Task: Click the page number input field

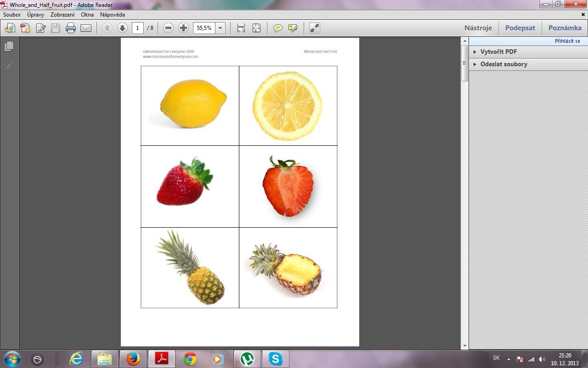Action: point(137,28)
